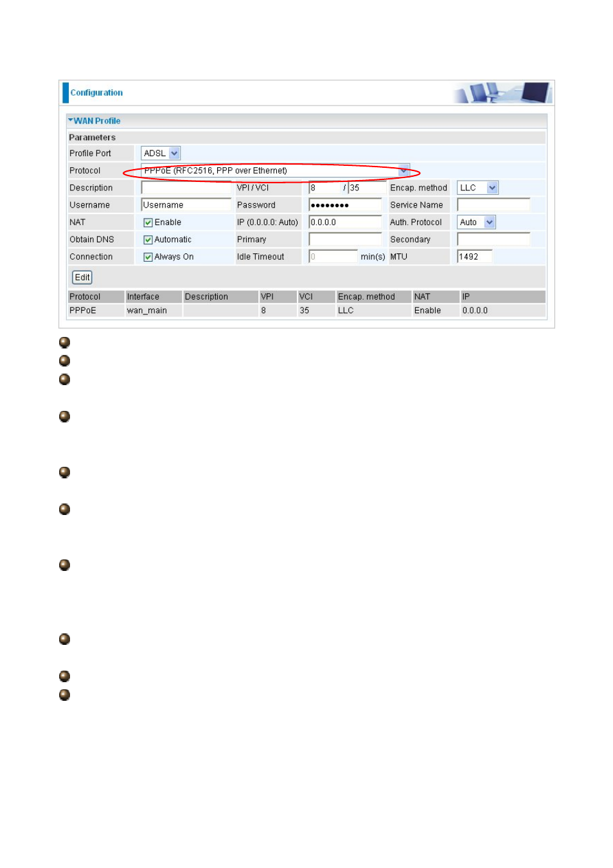Open the Protocol PPPoE dropdown

275,170
